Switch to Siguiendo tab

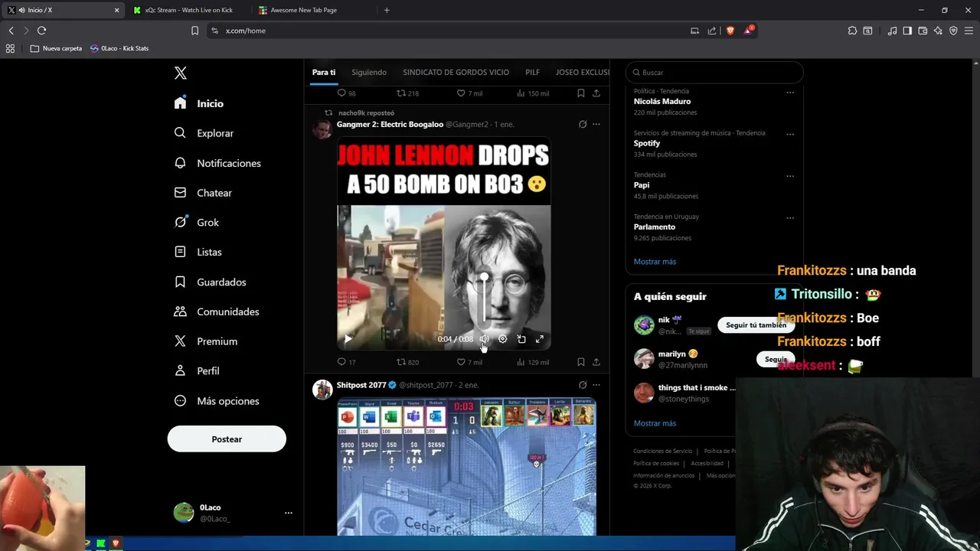(369, 72)
